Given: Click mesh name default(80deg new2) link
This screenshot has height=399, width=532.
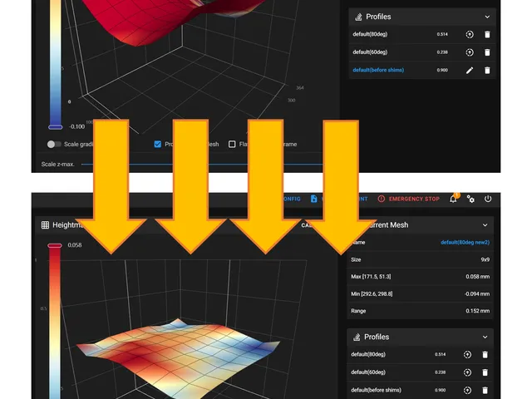Looking at the screenshot, I should (x=465, y=242).
